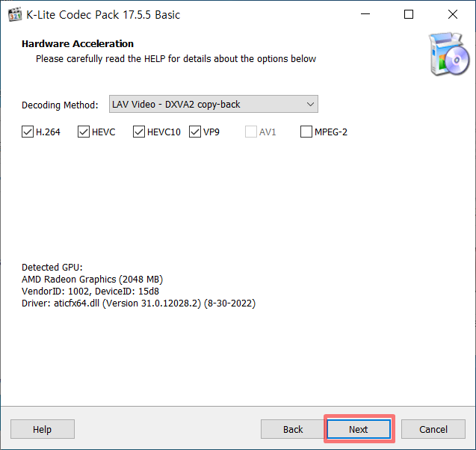Open the Decoding Method dropdown
Screen dimensions: 476x450
[214, 104]
